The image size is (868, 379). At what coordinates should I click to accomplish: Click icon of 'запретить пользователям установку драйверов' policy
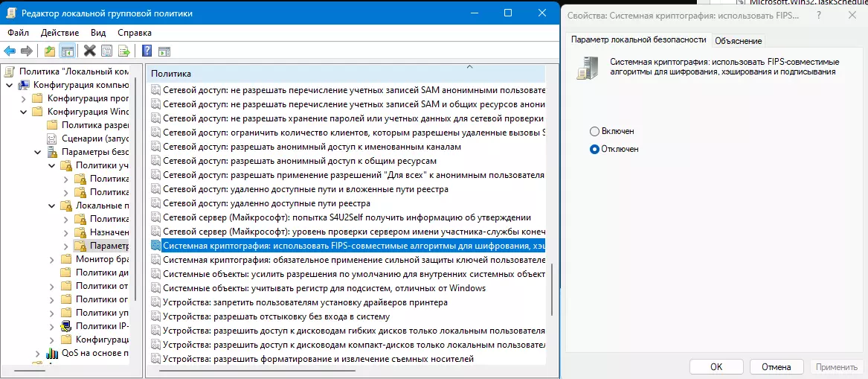(x=155, y=302)
